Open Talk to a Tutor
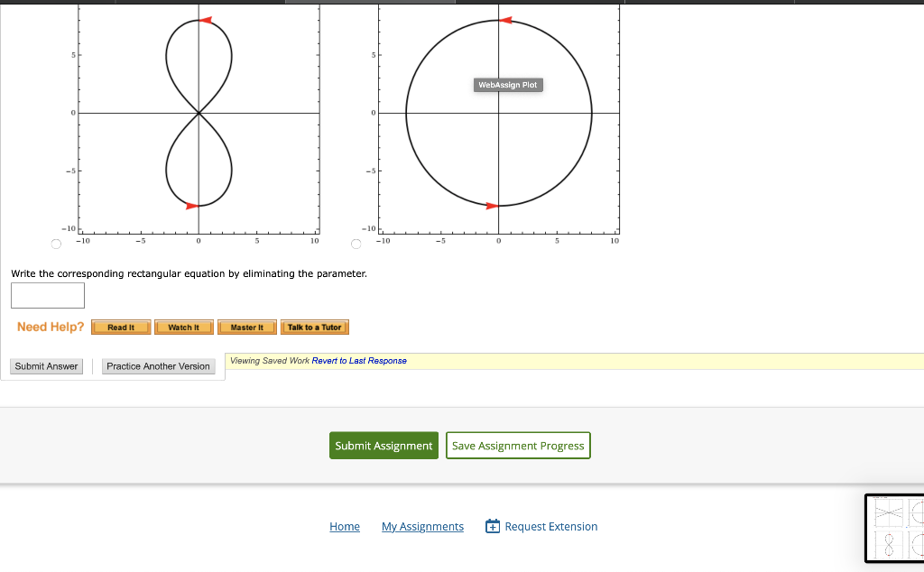This screenshot has height=572, width=924. point(314,327)
